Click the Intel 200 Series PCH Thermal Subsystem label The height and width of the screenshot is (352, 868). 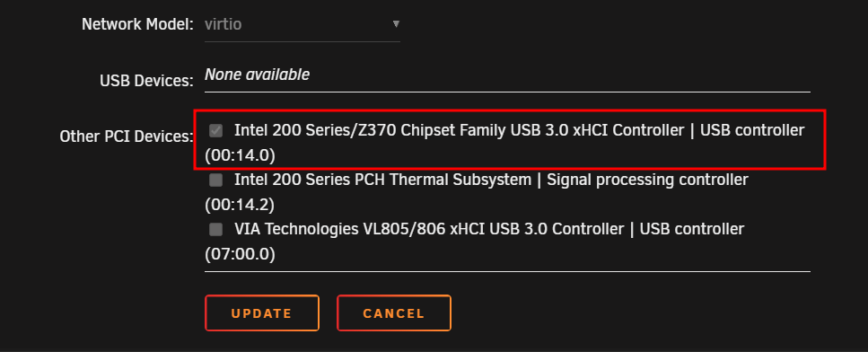point(382,180)
